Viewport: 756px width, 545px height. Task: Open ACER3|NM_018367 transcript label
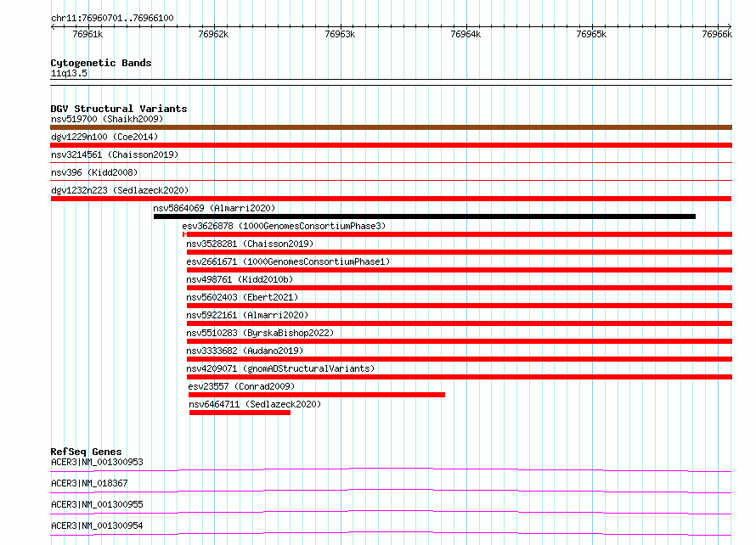[89, 483]
